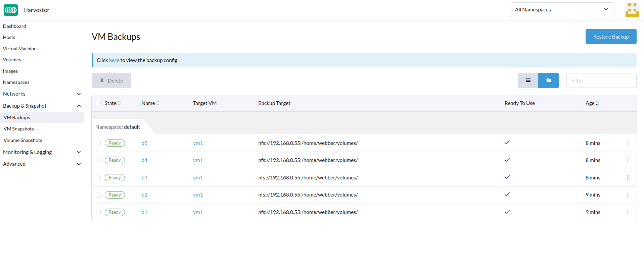
Task: Select all backups with header checkbox
Action: (x=98, y=103)
